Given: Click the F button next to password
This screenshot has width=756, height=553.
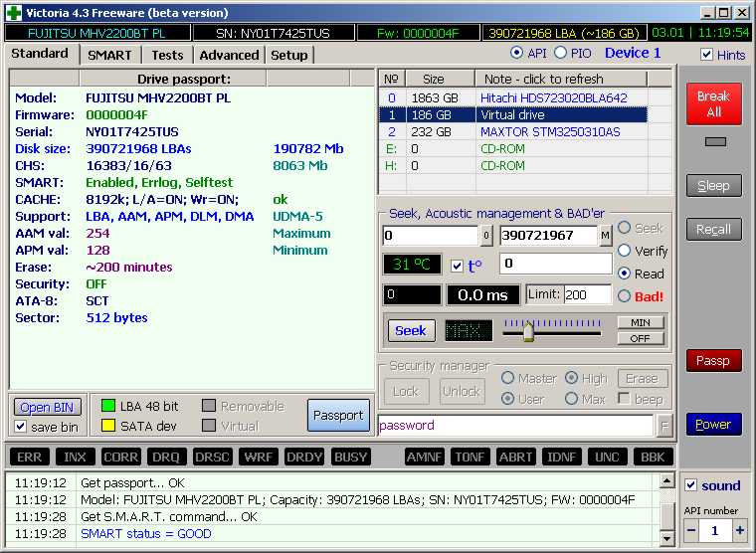Looking at the screenshot, I should (x=664, y=426).
